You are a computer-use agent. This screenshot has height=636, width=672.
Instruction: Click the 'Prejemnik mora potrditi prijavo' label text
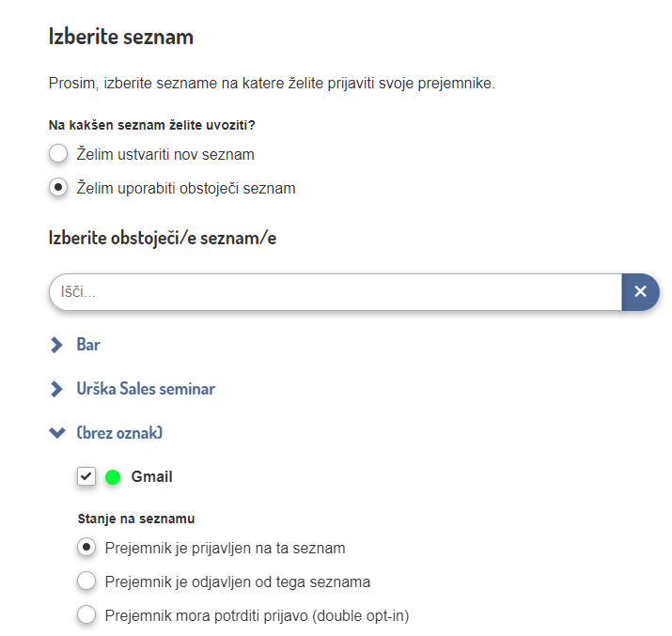(257, 616)
